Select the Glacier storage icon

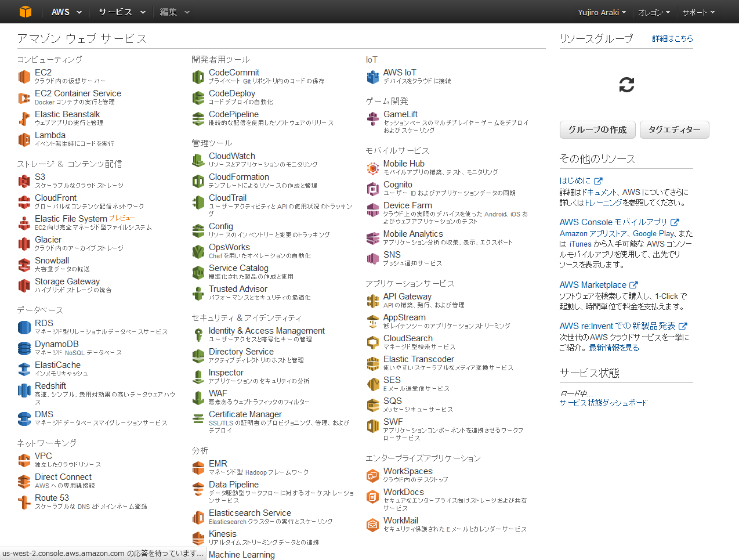pos(24,244)
